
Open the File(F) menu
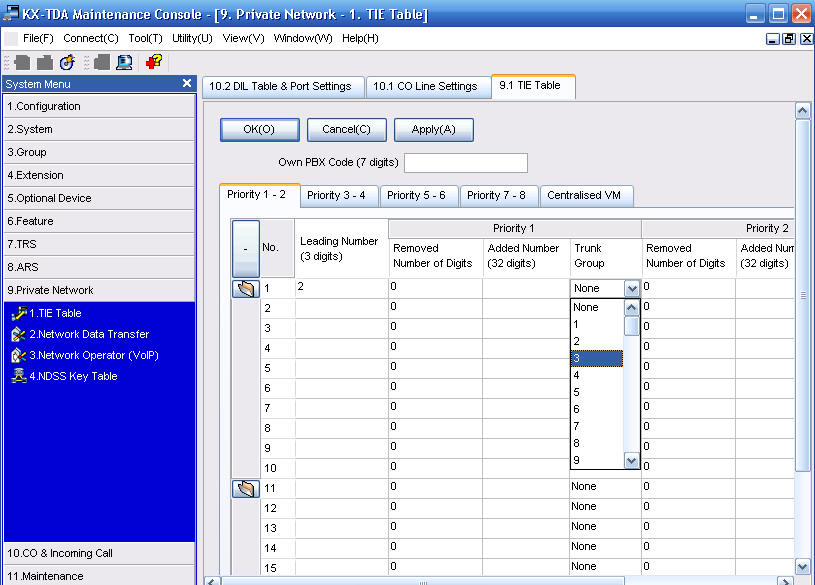[38, 38]
